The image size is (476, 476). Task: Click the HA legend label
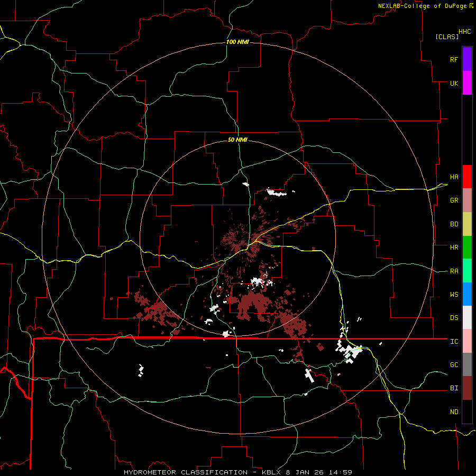(454, 177)
